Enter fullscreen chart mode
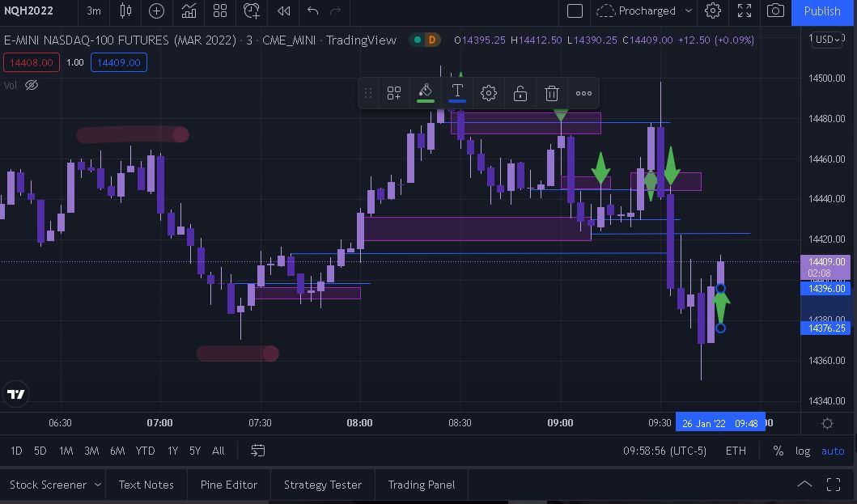 [745, 11]
